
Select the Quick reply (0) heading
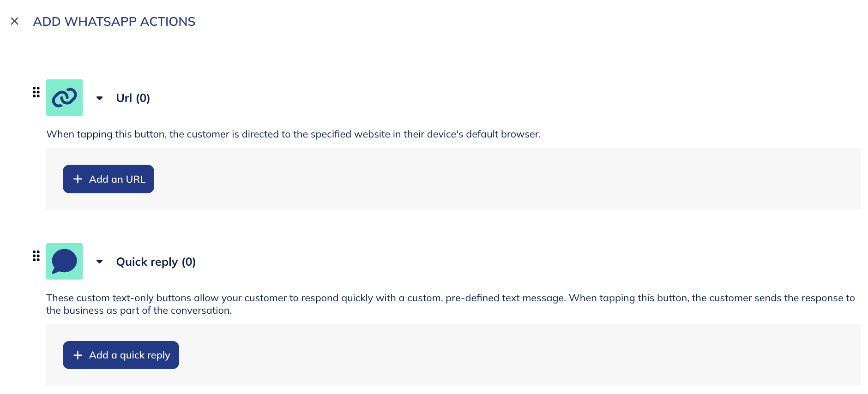click(156, 262)
